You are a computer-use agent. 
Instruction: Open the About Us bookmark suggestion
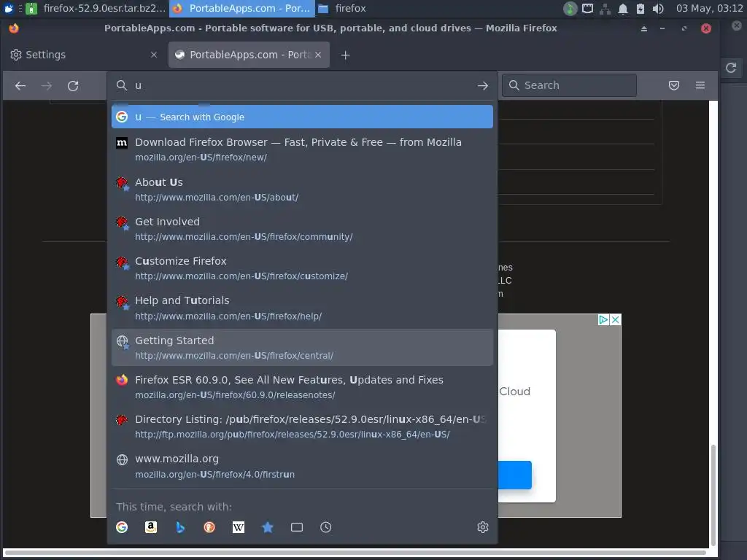point(302,189)
